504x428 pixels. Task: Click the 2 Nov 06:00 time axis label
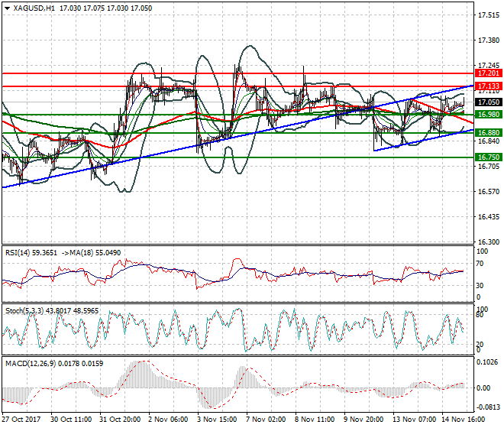coord(168,420)
